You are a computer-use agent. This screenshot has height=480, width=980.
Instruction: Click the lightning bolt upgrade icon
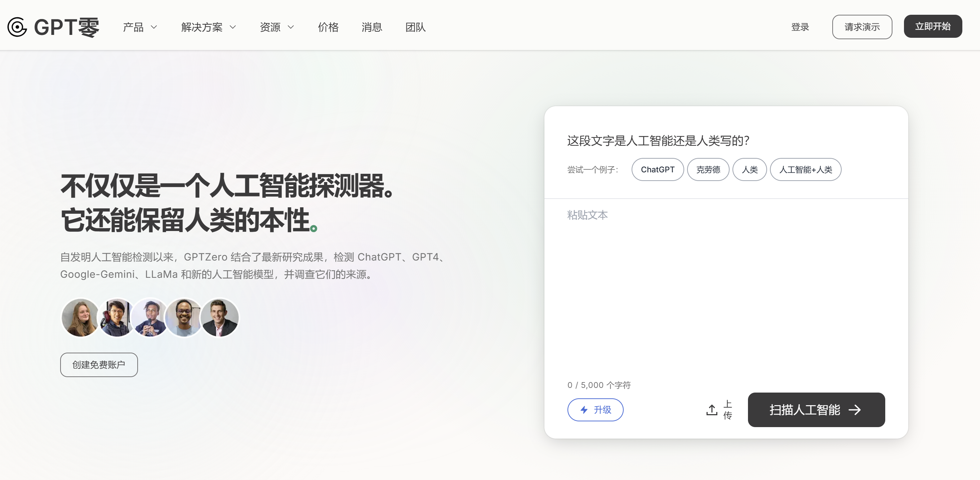tap(583, 410)
